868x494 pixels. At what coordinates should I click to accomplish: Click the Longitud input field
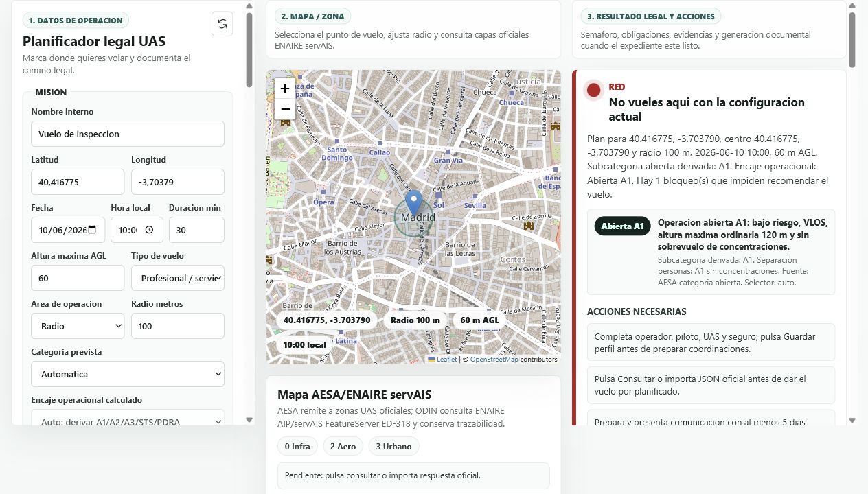tap(178, 182)
